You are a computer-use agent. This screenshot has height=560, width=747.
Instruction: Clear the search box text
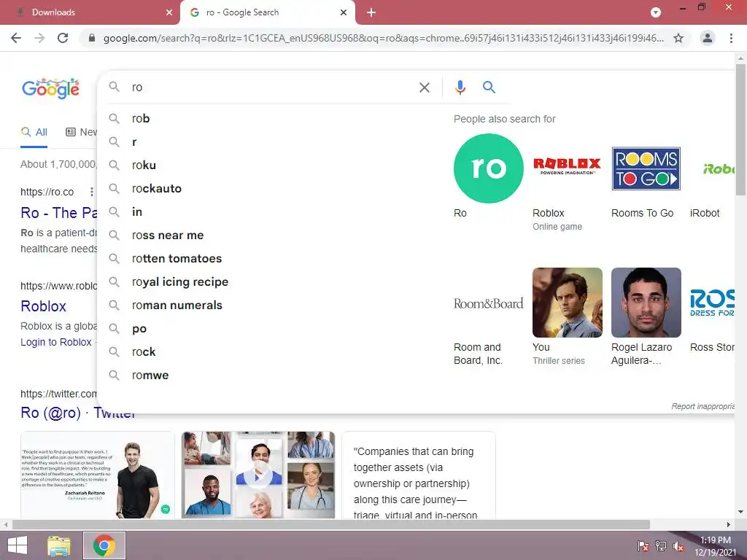click(x=425, y=87)
